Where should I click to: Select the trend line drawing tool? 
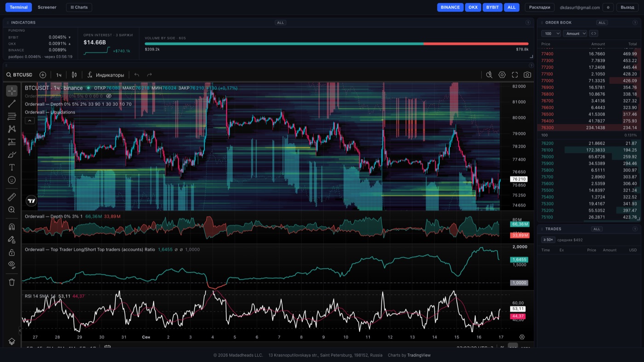click(12, 103)
